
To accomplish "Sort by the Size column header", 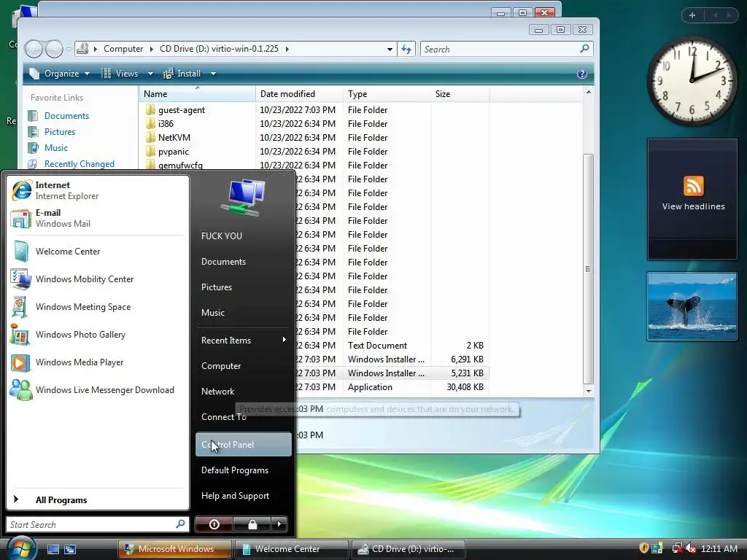I will 460,94.
